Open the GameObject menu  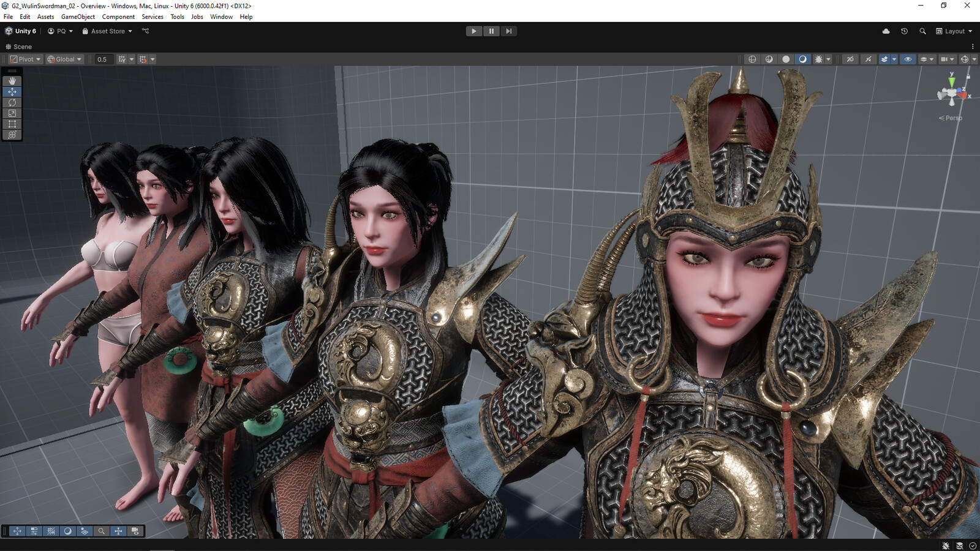(x=78, y=17)
